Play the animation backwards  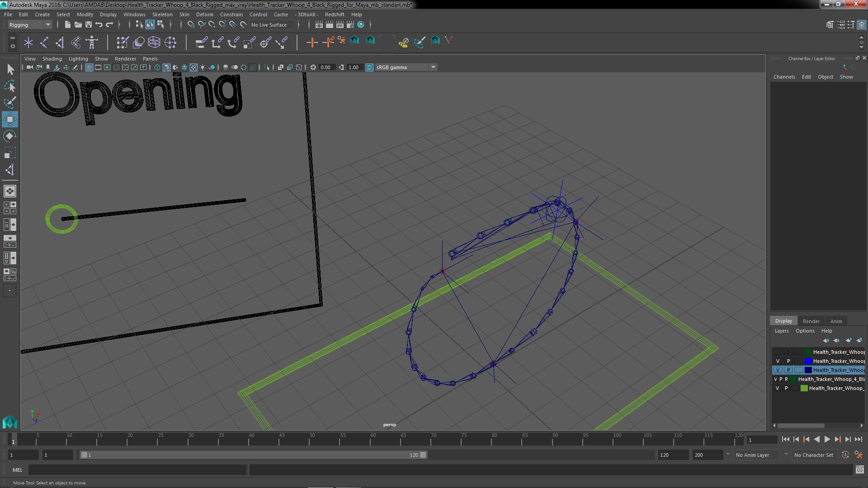[816, 439]
